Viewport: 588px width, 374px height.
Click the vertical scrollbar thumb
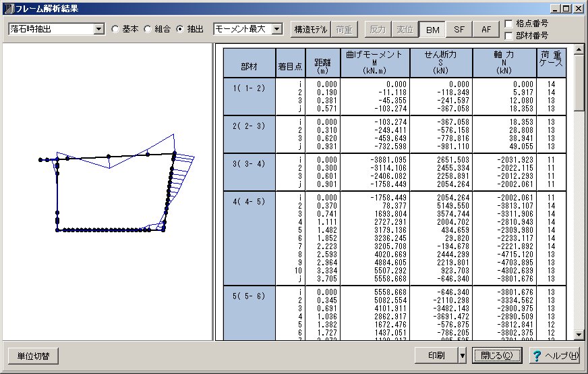pos(579,82)
